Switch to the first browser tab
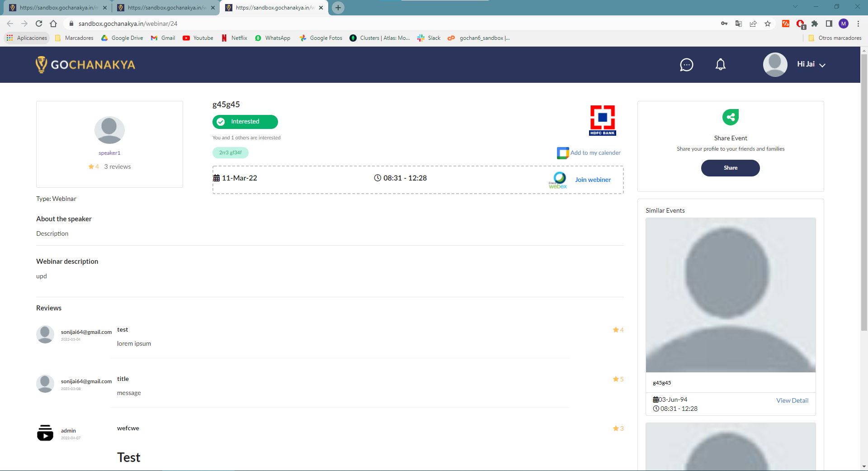Viewport: 868px width, 471px height. coord(57,8)
